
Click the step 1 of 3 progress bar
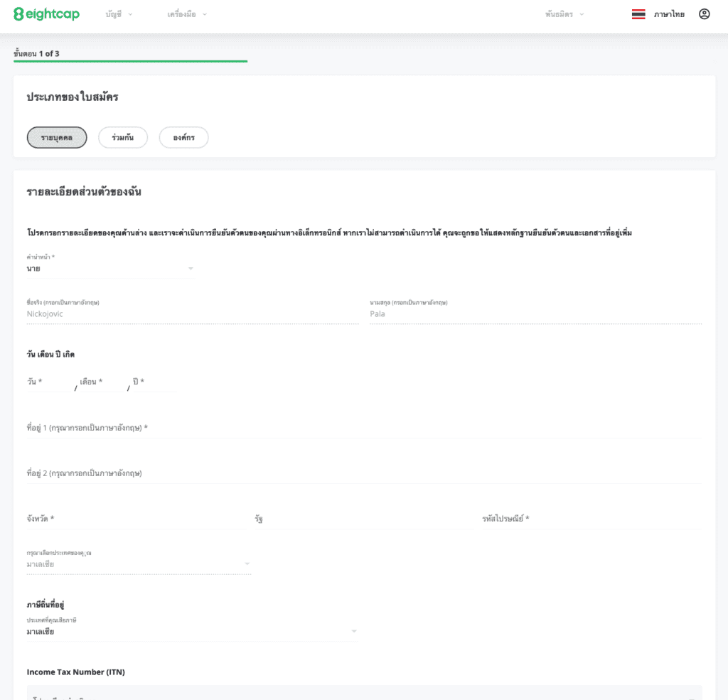130,61
